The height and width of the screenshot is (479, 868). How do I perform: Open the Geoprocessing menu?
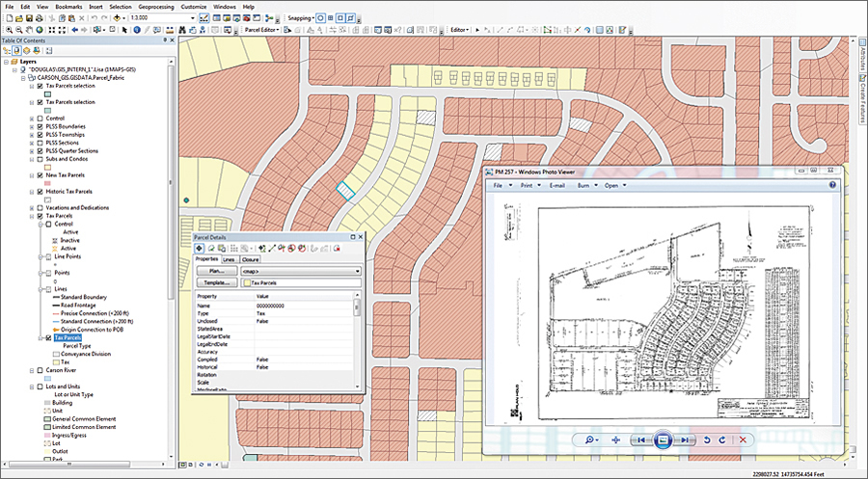pyautogui.click(x=155, y=6)
